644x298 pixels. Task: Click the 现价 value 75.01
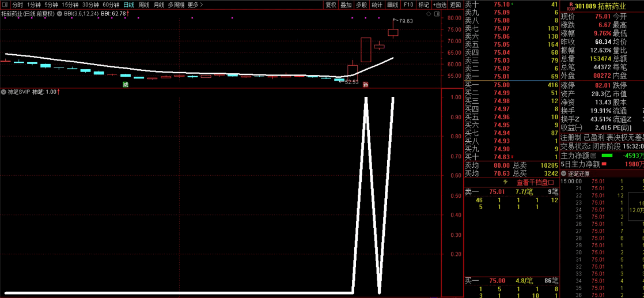(x=603, y=17)
